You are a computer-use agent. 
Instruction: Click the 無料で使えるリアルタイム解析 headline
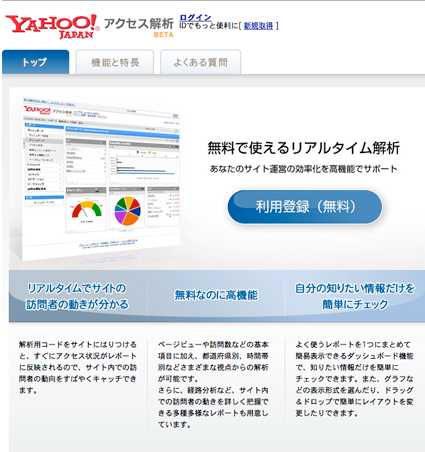click(x=303, y=148)
